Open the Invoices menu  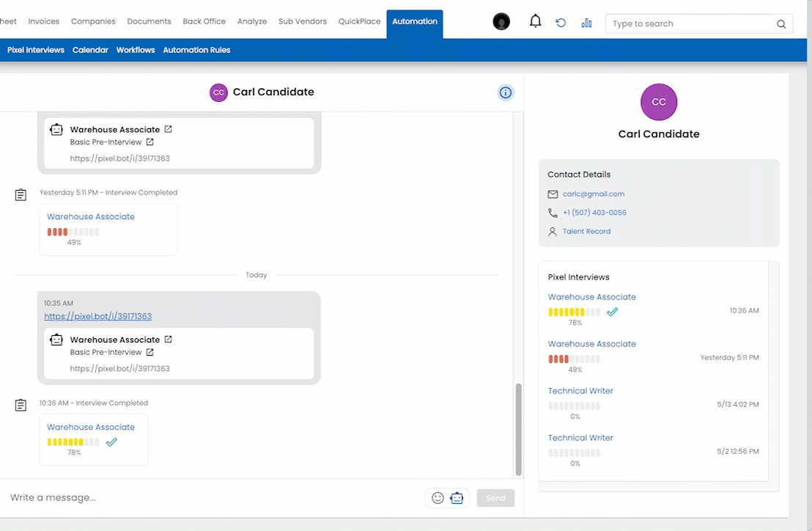pyautogui.click(x=43, y=21)
